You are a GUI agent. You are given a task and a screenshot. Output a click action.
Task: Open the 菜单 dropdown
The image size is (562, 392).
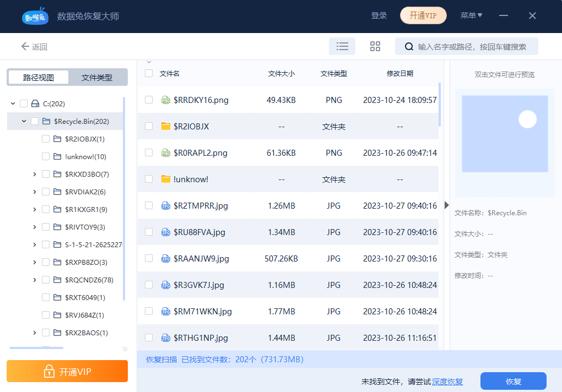pos(472,15)
